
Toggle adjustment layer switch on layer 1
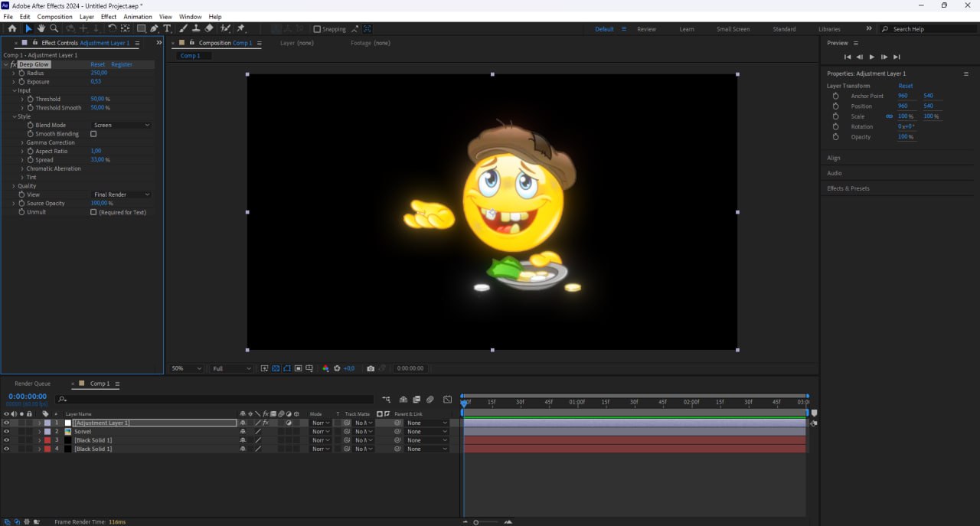click(289, 423)
